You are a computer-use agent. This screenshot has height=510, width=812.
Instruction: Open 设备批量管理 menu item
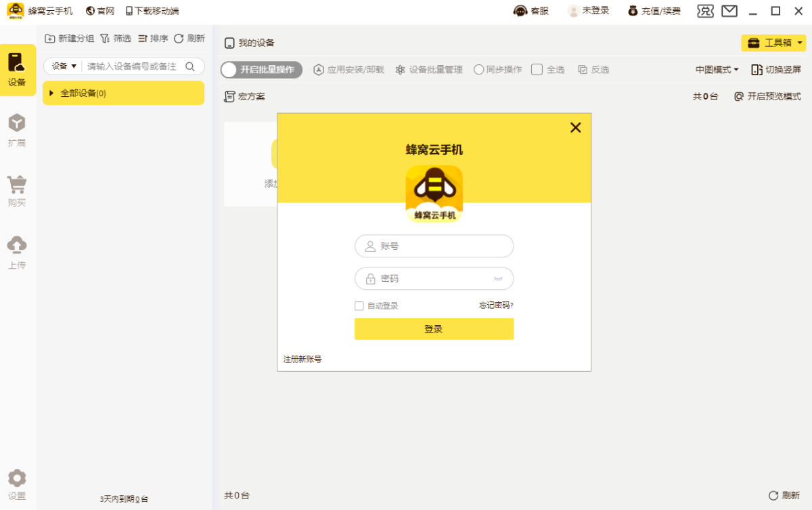[429, 70]
